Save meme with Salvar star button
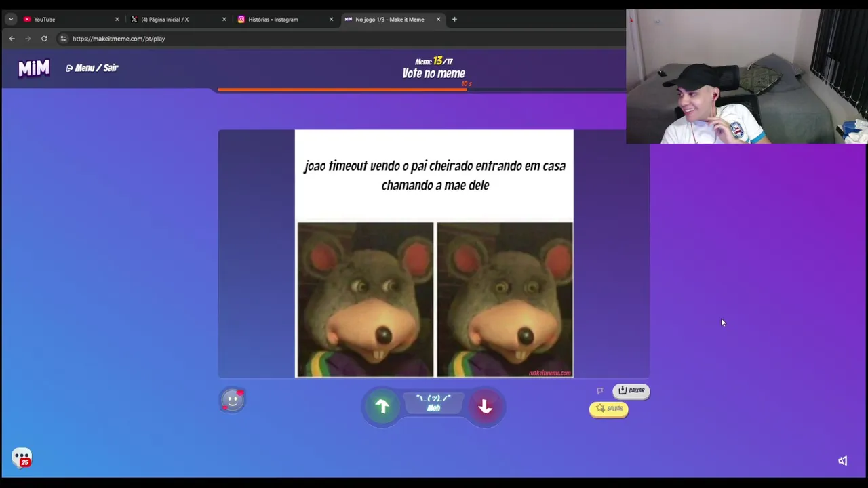 (x=609, y=409)
